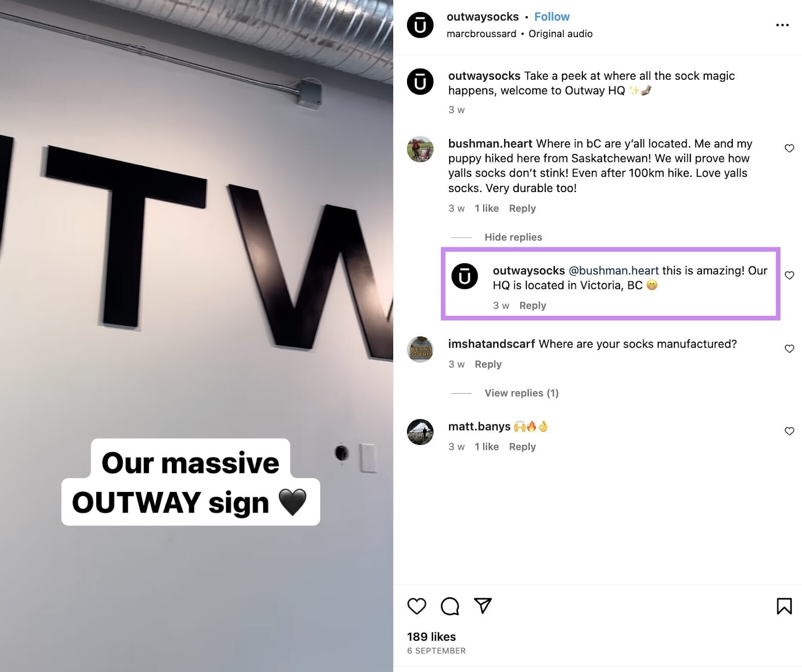The width and height of the screenshot is (802, 672).
Task: Collapse thread with Hide replies
Action: pyautogui.click(x=513, y=237)
